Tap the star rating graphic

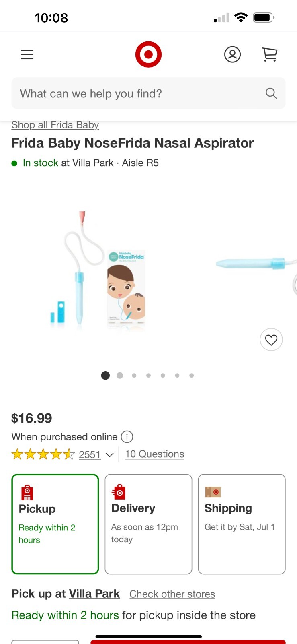click(x=43, y=454)
